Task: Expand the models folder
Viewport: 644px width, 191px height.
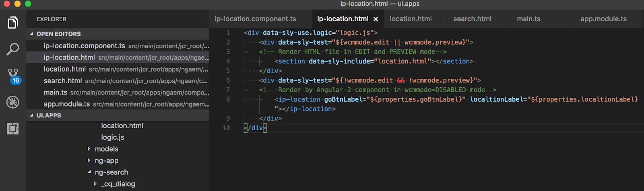Action: click(89, 149)
